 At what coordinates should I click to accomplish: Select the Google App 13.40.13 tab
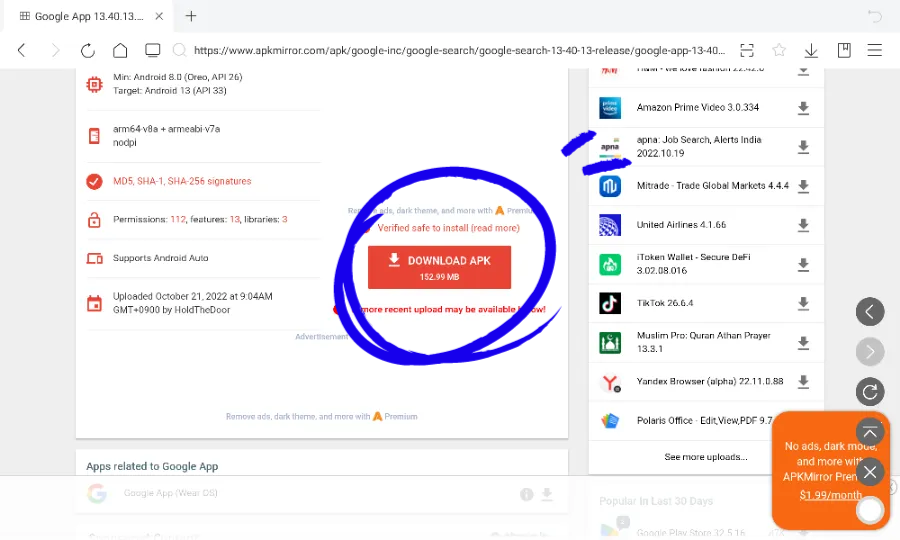coord(89,16)
